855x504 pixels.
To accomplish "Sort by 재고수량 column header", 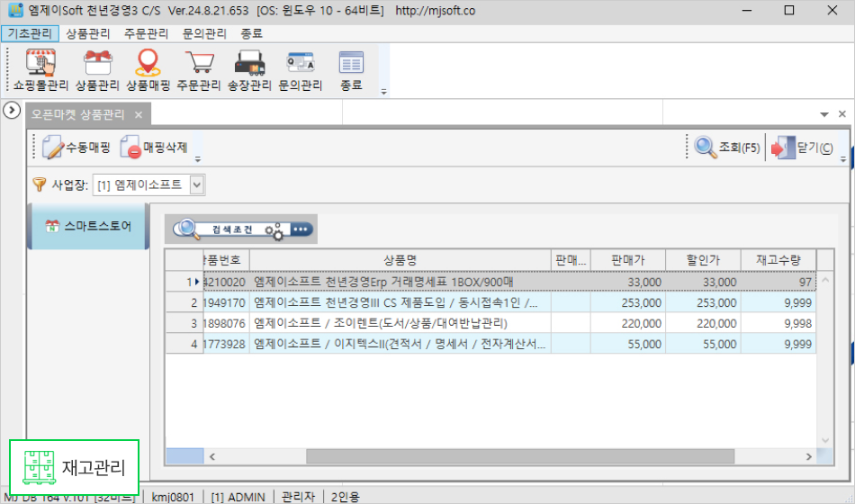I will (x=778, y=260).
